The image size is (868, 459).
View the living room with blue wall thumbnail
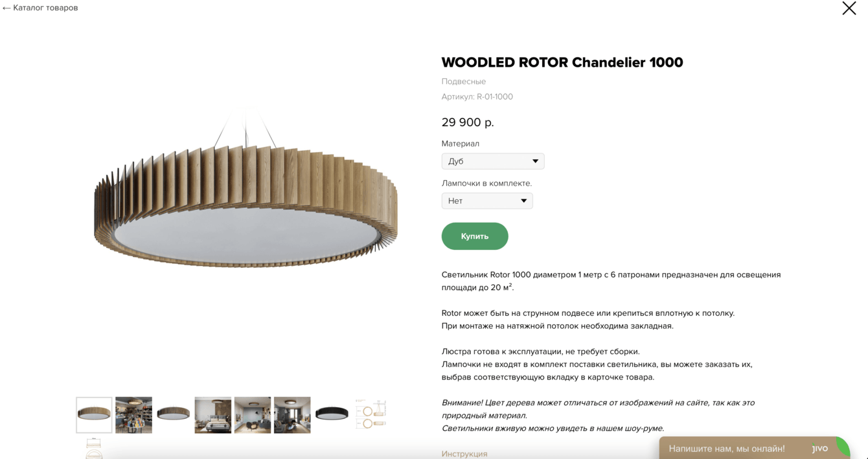point(253,415)
